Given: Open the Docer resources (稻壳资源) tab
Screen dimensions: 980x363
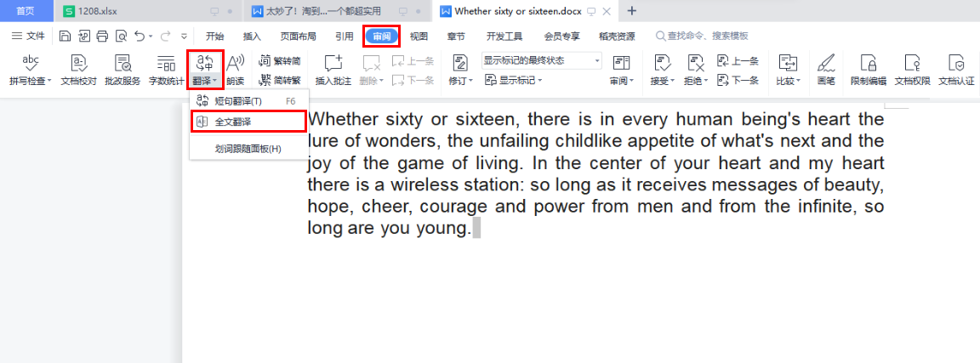Looking at the screenshot, I should tap(616, 37).
